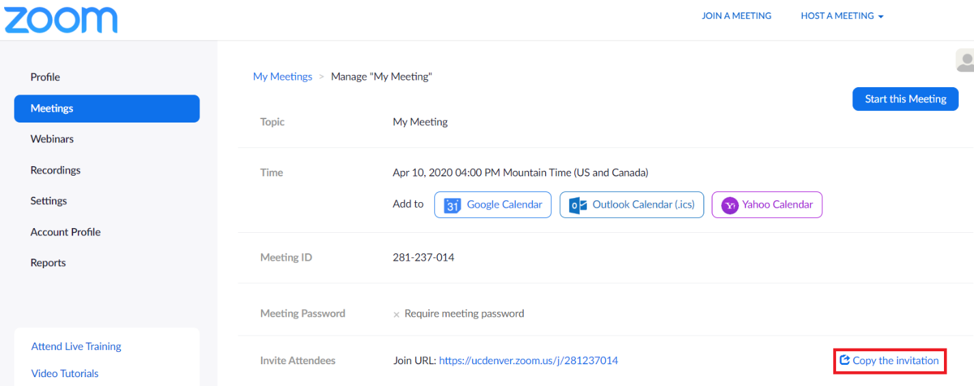Click the Zoom logo

60,19
